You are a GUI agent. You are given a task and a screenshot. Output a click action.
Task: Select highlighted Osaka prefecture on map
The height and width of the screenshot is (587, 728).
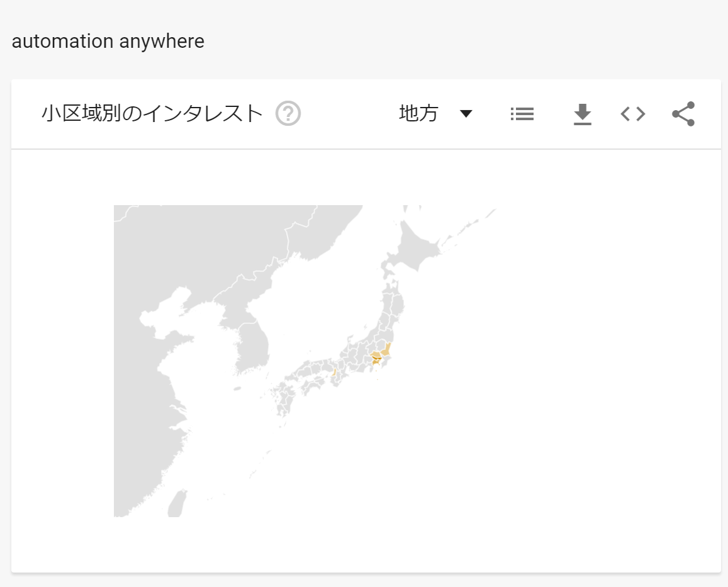click(x=335, y=372)
